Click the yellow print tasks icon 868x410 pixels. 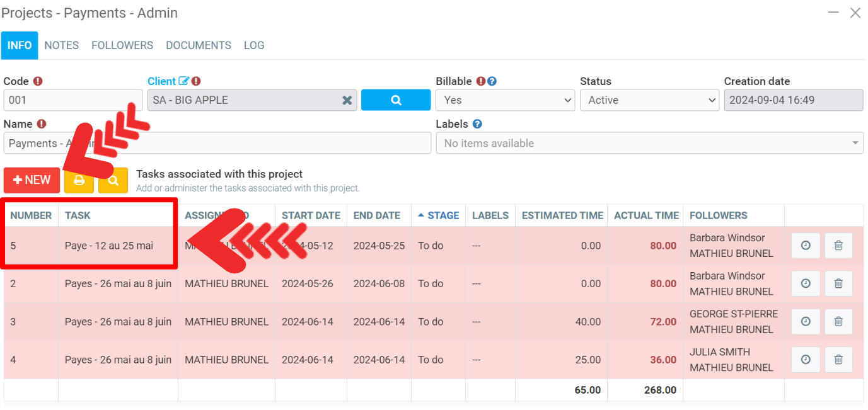click(x=79, y=180)
